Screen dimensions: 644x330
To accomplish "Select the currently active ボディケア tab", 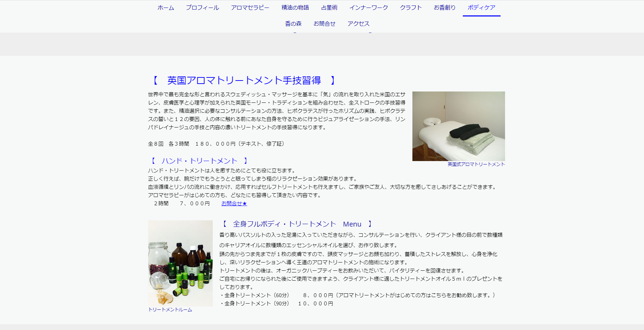I will [481, 7].
